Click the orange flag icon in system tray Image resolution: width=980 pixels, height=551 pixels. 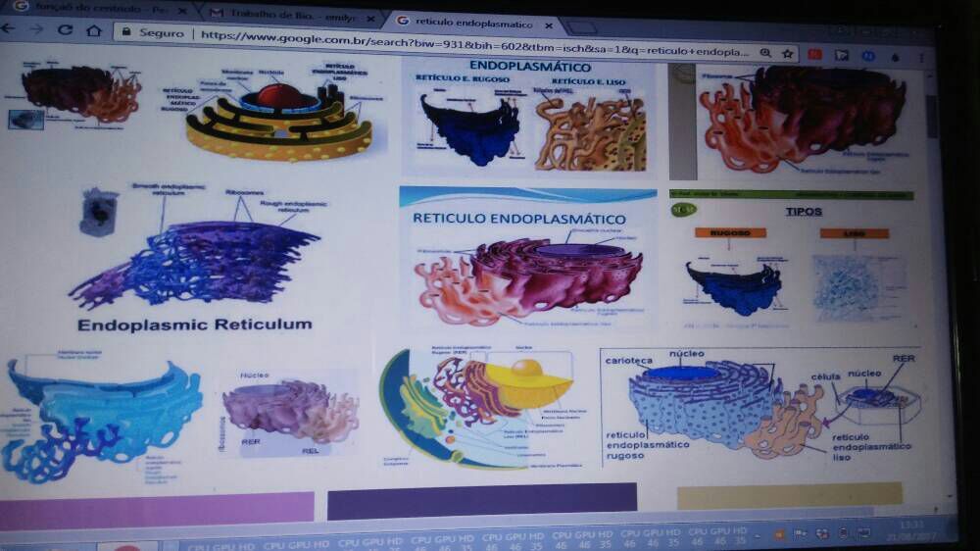click(779, 534)
